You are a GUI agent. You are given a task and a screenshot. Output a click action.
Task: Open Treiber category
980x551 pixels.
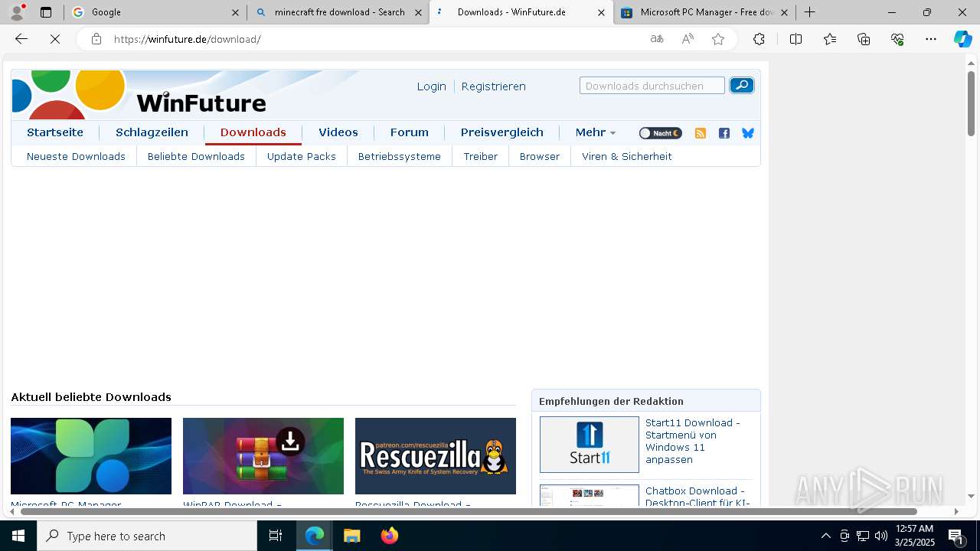[481, 156]
